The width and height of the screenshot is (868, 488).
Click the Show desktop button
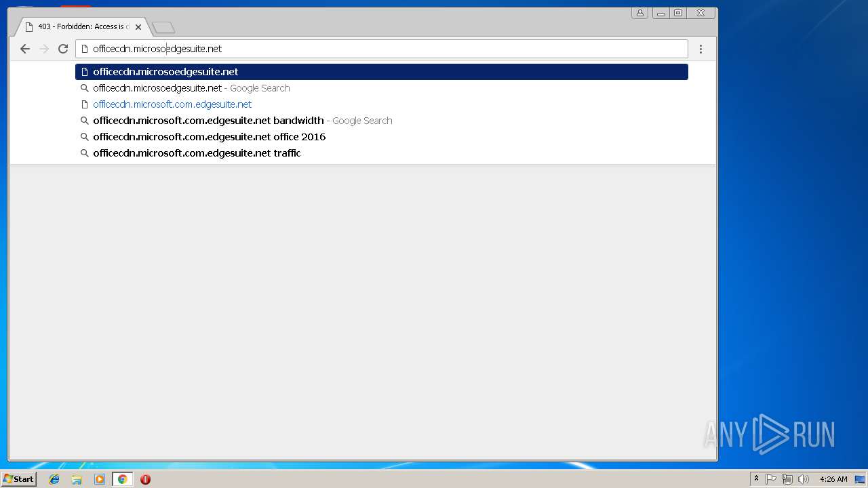[x=861, y=479]
